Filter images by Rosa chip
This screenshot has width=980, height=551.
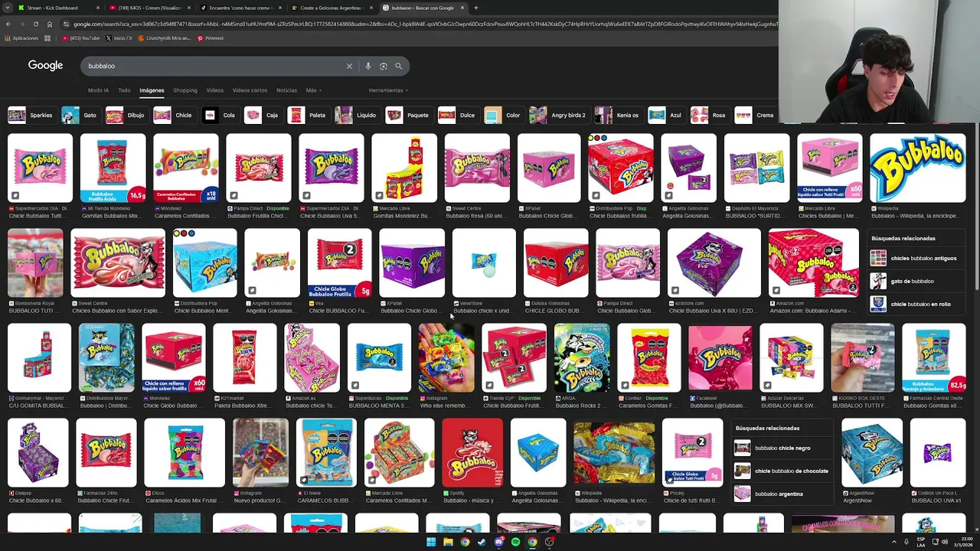click(x=709, y=116)
